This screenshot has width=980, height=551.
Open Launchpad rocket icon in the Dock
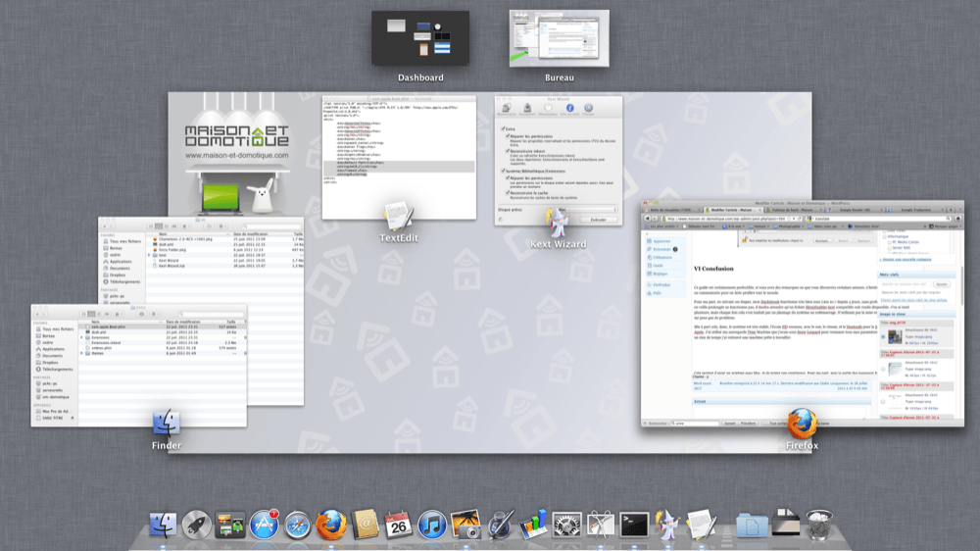point(196,525)
